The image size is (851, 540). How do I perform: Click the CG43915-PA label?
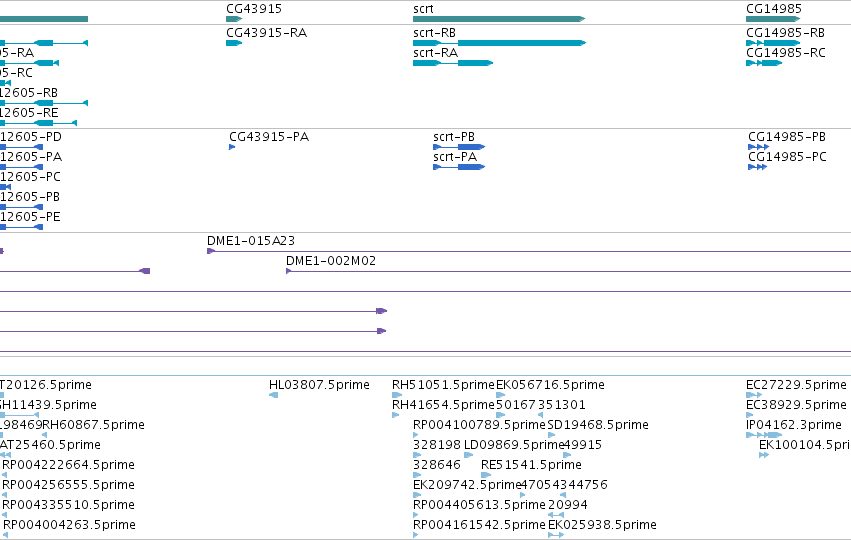tap(269, 137)
